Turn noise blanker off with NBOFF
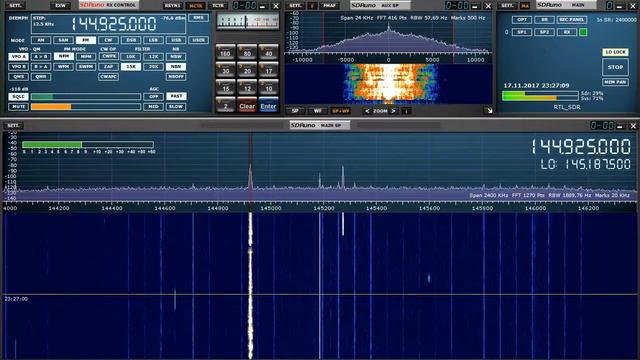This screenshot has width=640, height=360. (176, 77)
